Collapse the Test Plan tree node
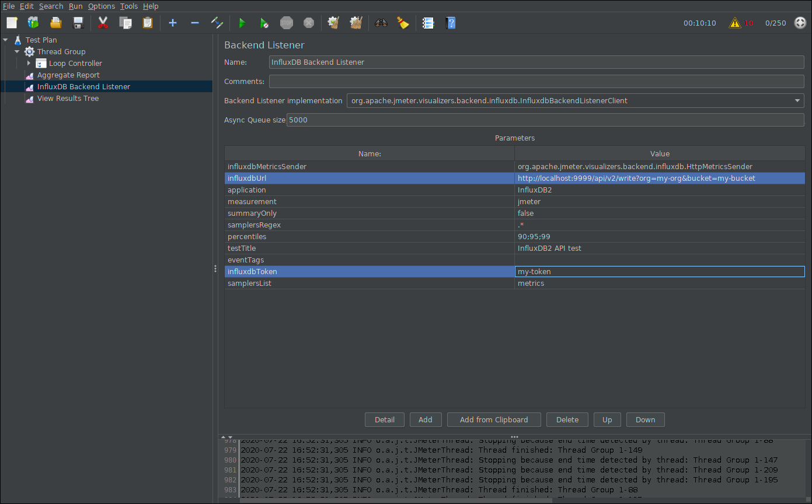Image resolution: width=812 pixels, height=504 pixels. point(5,40)
